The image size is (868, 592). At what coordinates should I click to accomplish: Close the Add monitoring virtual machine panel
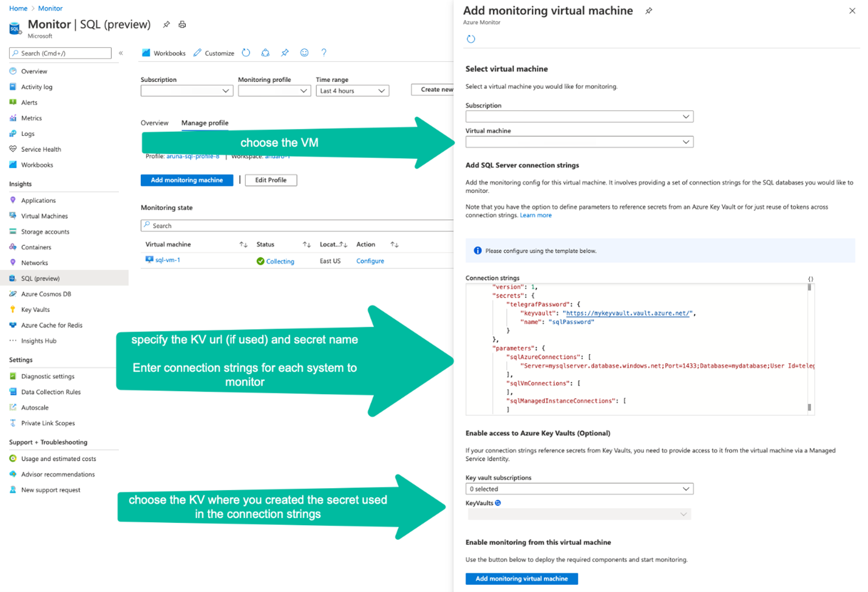click(x=852, y=11)
